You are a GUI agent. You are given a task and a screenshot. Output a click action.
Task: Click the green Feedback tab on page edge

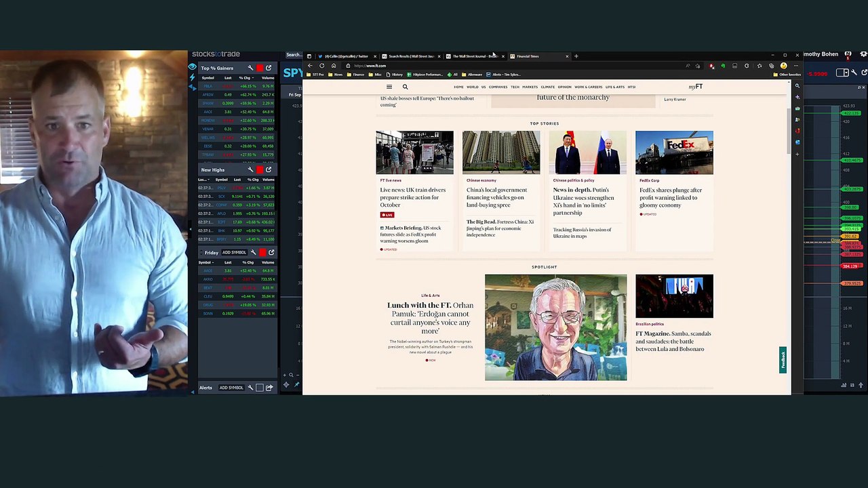click(x=783, y=360)
